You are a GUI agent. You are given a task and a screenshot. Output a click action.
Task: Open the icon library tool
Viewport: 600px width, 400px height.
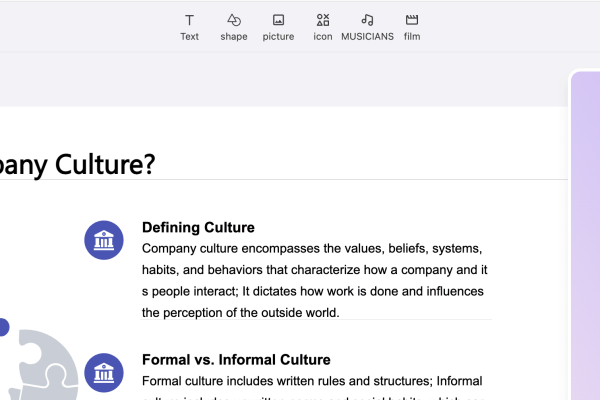pyautogui.click(x=323, y=20)
